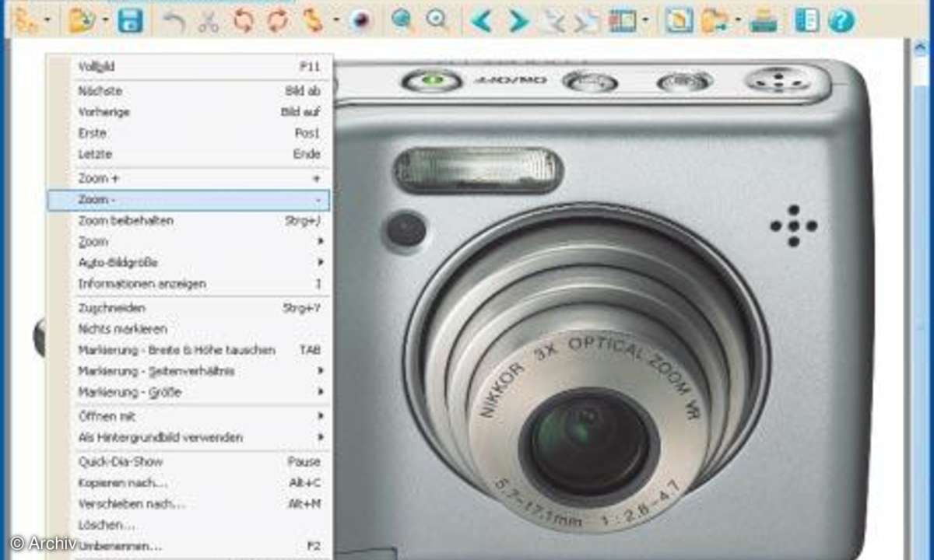Expand Markierung - Seitenverhältnis submenu
Image resolution: width=934 pixels, height=560 pixels.
[x=189, y=371]
